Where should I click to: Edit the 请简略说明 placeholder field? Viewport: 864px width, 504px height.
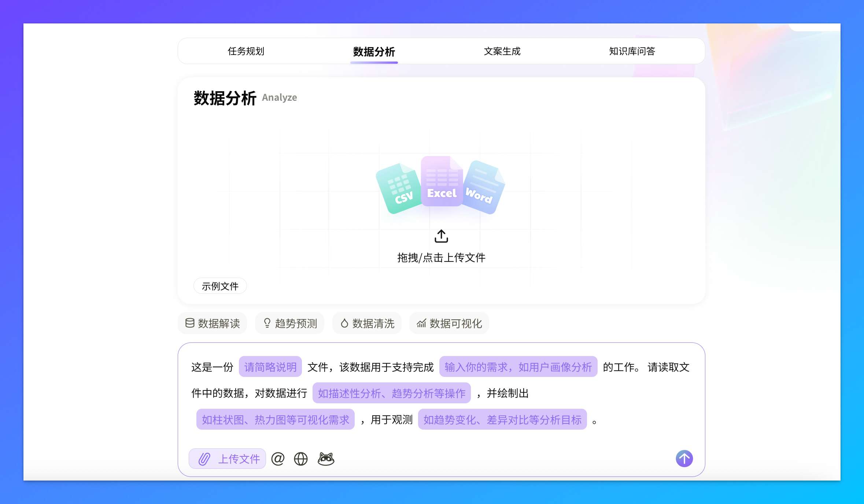270,367
